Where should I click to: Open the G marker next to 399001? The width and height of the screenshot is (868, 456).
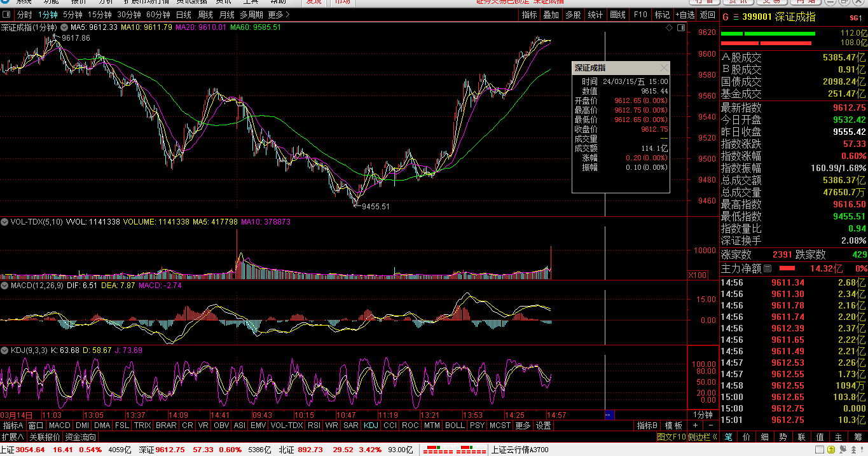click(726, 17)
